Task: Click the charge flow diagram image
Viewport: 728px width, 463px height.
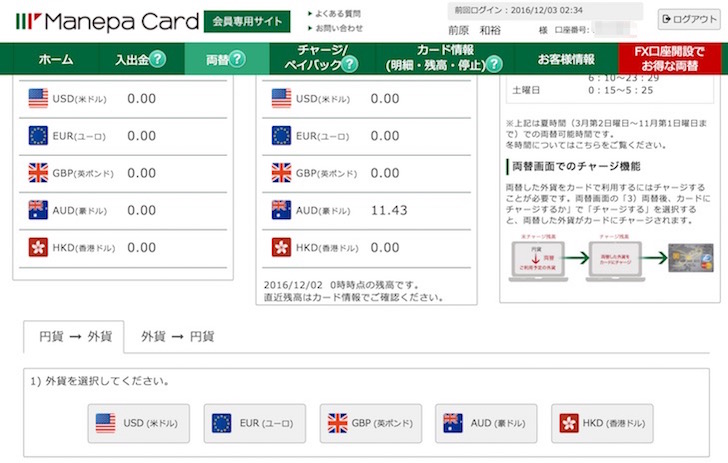Action: click(x=611, y=258)
